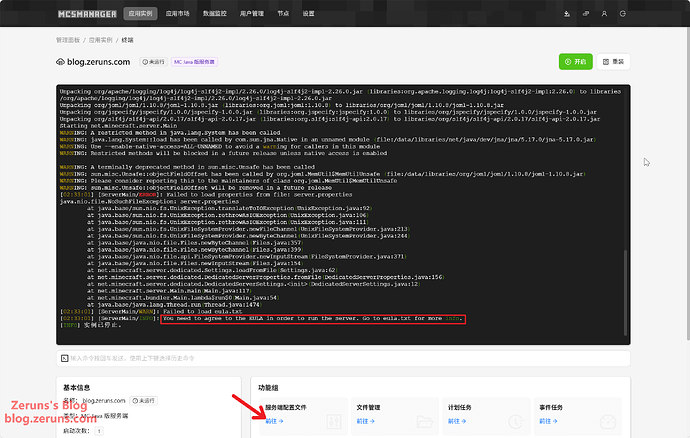Screen dimensions: 690x438
Task: Click the 前往 link under 事件任务
Action: coord(548,421)
